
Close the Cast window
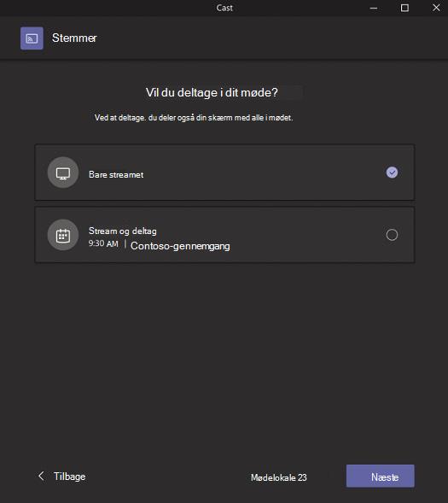tap(436, 8)
